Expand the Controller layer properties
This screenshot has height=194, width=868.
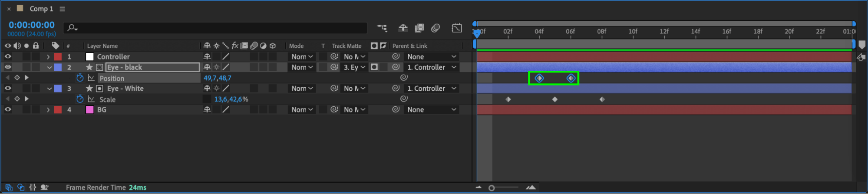(48, 57)
